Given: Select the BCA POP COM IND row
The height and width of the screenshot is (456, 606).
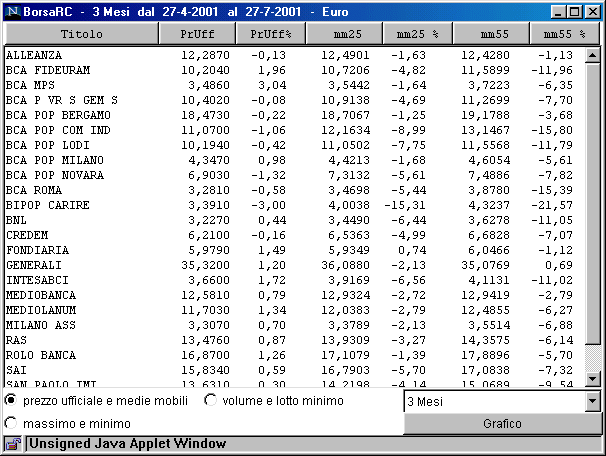Looking at the screenshot, I should click(x=294, y=130).
